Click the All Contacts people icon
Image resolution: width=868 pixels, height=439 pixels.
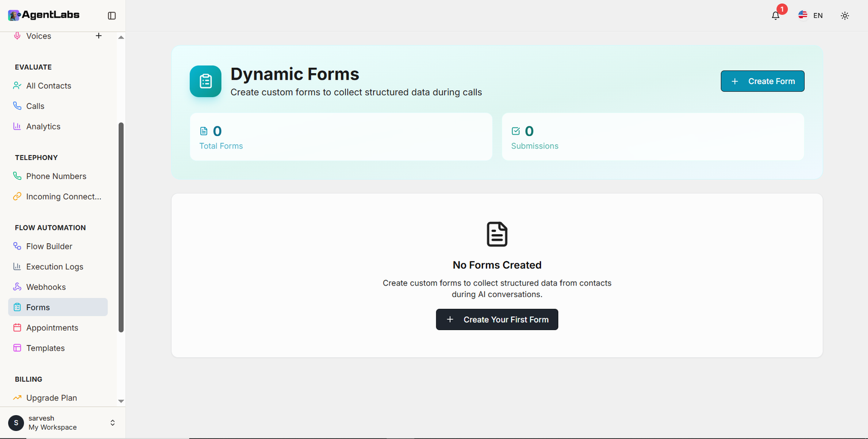(17, 86)
